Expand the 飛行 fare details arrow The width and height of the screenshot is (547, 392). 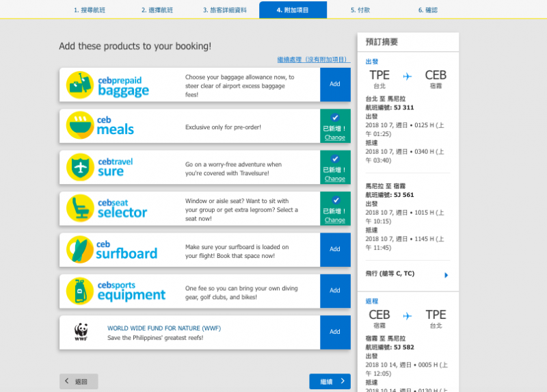click(446, 275)
